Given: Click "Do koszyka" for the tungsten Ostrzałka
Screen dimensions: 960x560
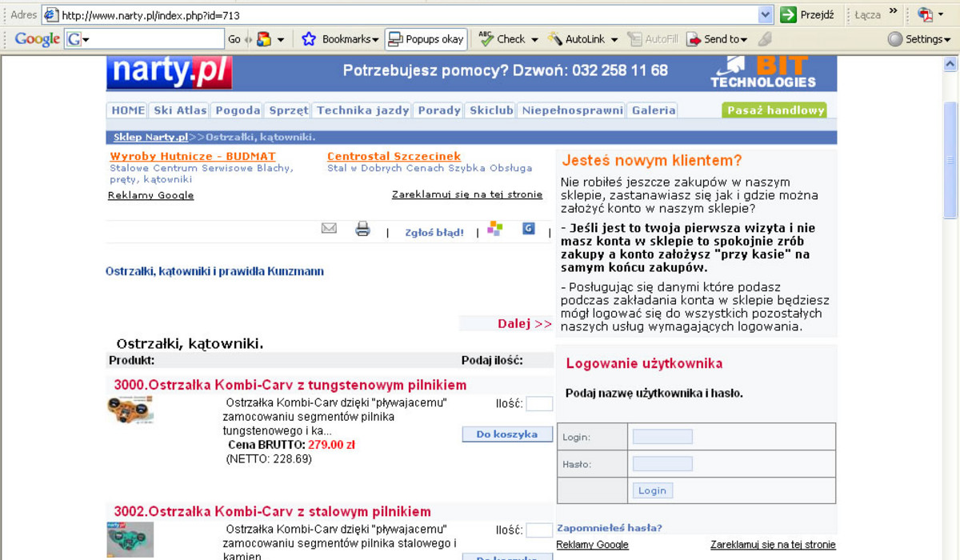Looking at the screenshot, I should (x=506, y=434).
